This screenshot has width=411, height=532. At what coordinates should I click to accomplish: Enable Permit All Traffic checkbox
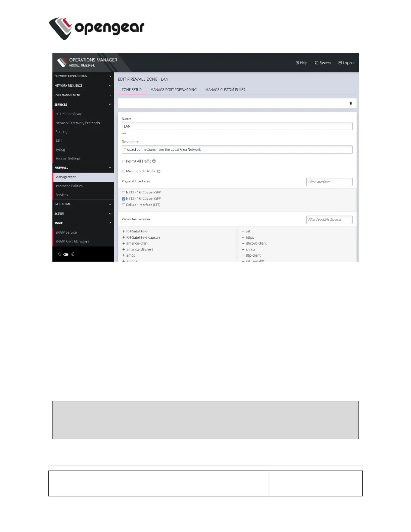click(124, 162)
